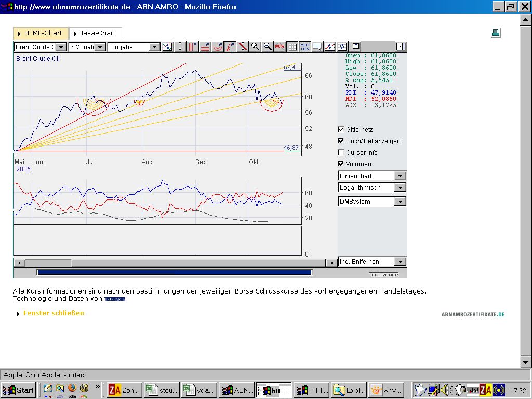
Task: Select the HTML-Chart tab
Action: click(x=42, y=33)
